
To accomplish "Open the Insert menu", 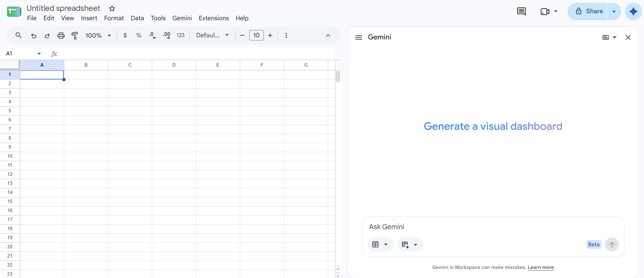I will coord(89,18).
